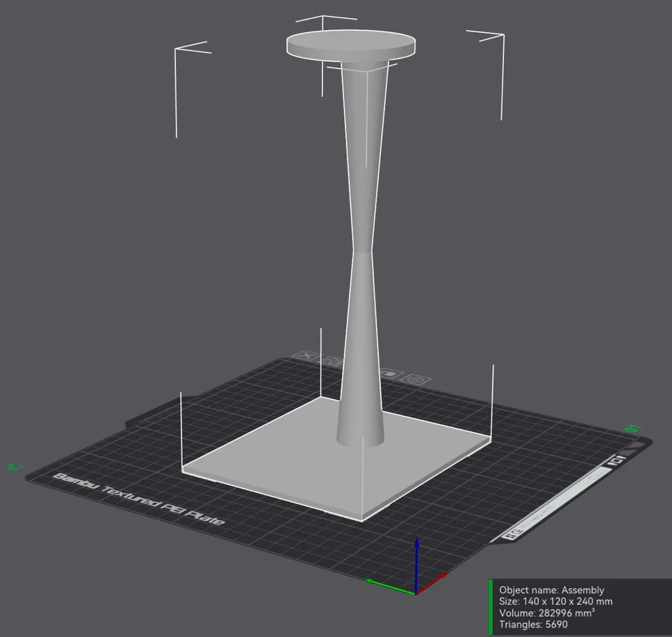Open plate settings with the gear icon
This screenshot has height=637, width=672.
[x=415, y=380]
